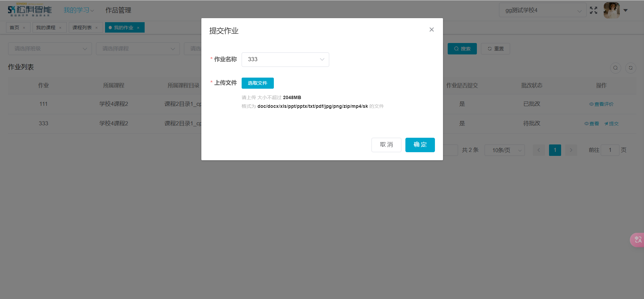Click the 选取文件 upload button

click(x=257, y=83)
